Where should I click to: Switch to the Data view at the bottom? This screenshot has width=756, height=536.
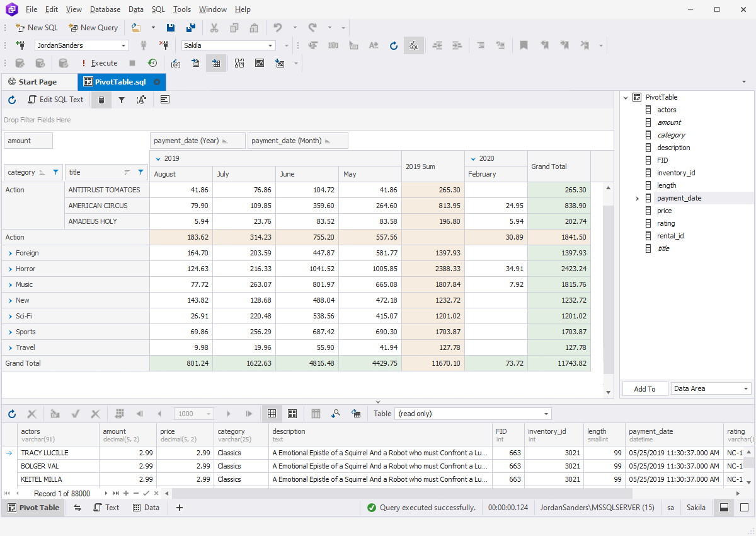pos(146,507)
